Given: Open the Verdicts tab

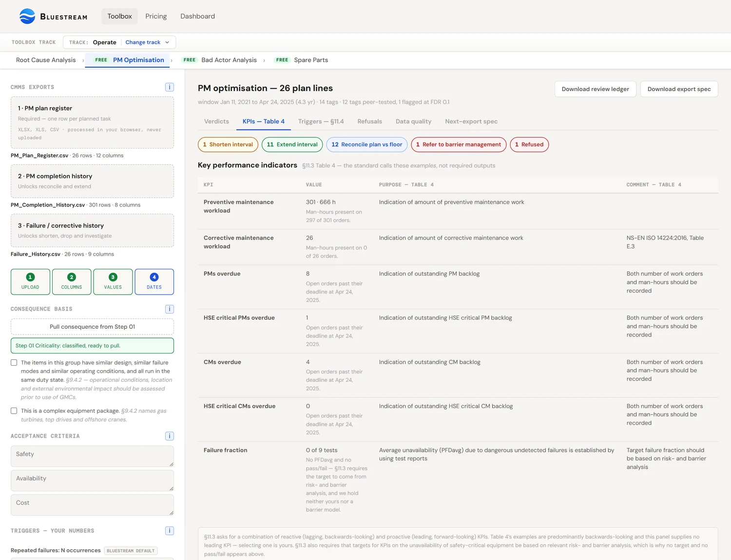Looking at the screenshot, I should 216,121.
